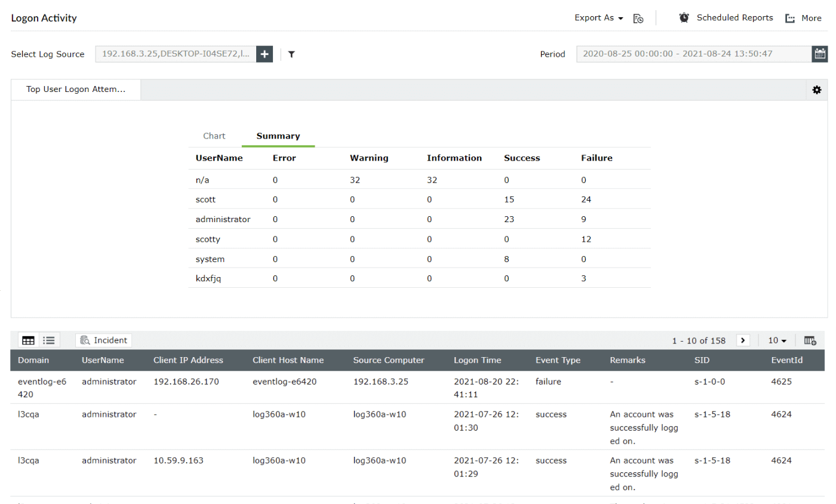Click the Event Type column header
Image resolution: width=836 pixels, height=504 pixels.
(x=558, y=360)
